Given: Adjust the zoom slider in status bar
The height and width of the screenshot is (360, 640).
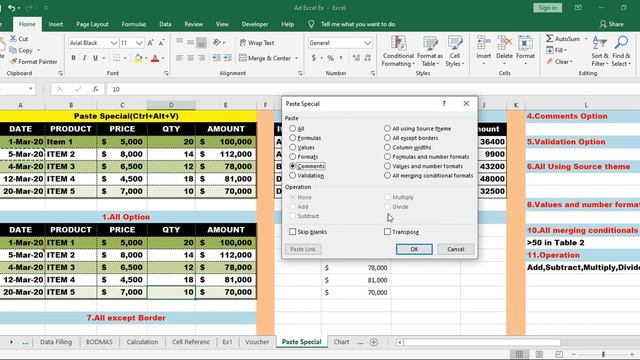Looking at the screenshot, I should [x=603, y=354].
